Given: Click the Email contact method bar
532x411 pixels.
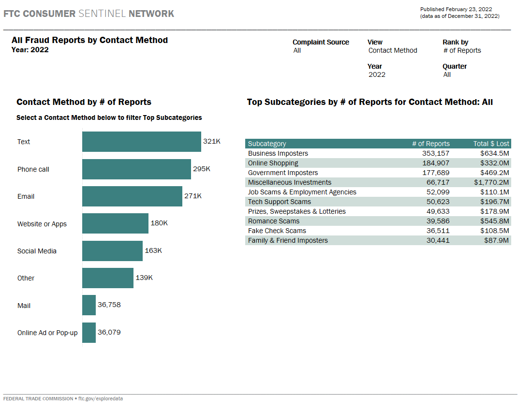Looking at the screenshot, I should click(x=132, y=196).
